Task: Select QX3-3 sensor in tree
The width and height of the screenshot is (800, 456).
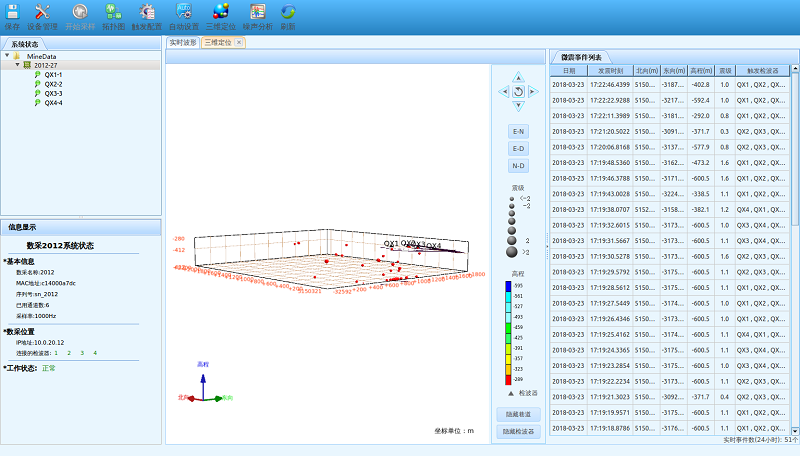Action: click(53, 93)
